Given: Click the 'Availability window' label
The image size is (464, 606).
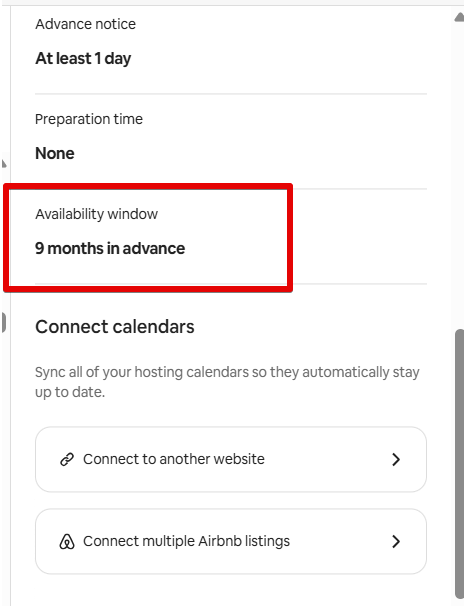Looking at the screenshot, I should [x=97, y=214].
